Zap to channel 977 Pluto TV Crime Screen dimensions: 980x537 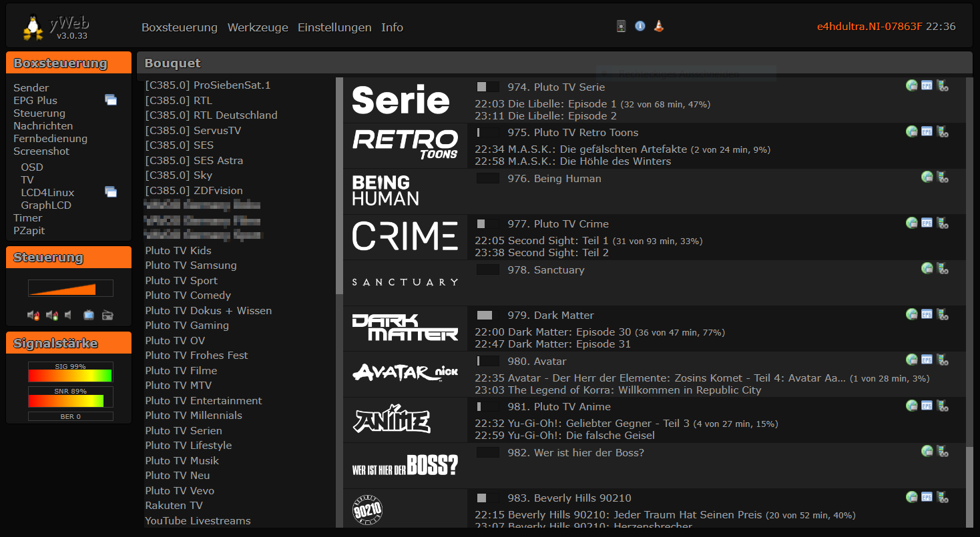557,224
